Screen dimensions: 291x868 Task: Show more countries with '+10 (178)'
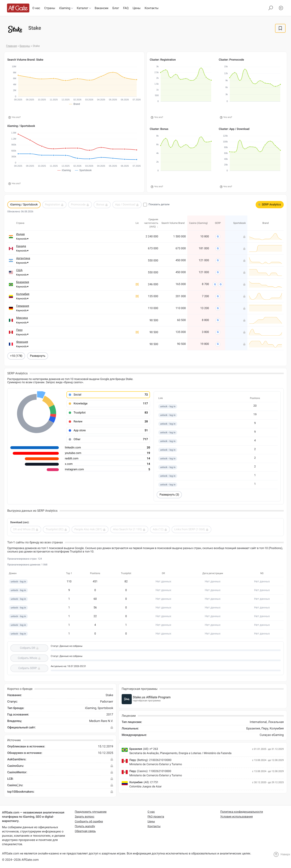(16, 356)
